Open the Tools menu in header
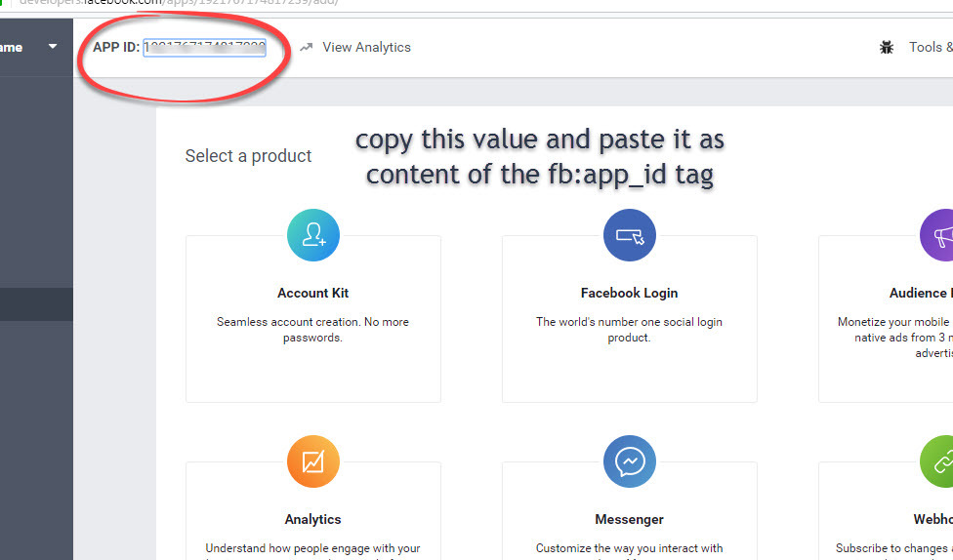Viewport: 953px width, 560px height. (930, 48)
